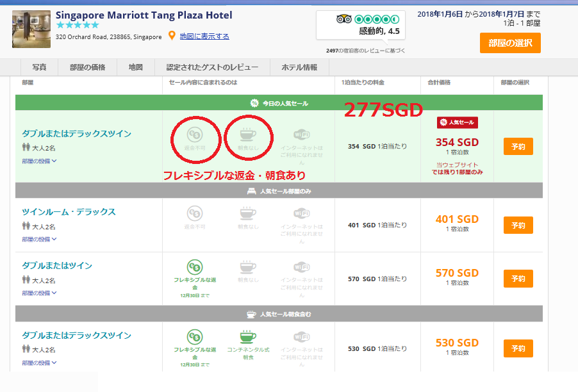The height and width of the screenshot is (392, 578).
Task: Open the hotel thumbnail photo
Action: [x=31, y=29]
